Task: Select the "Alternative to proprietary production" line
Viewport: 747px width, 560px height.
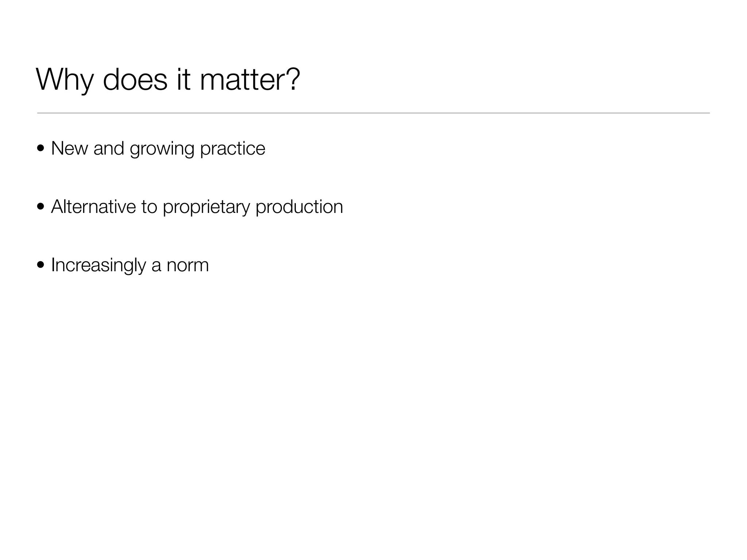Action: (197, 207)
